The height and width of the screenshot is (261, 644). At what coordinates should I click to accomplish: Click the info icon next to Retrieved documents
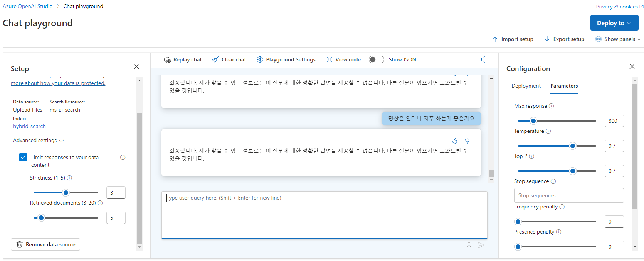pyautogui.click(x=100, y=203)
